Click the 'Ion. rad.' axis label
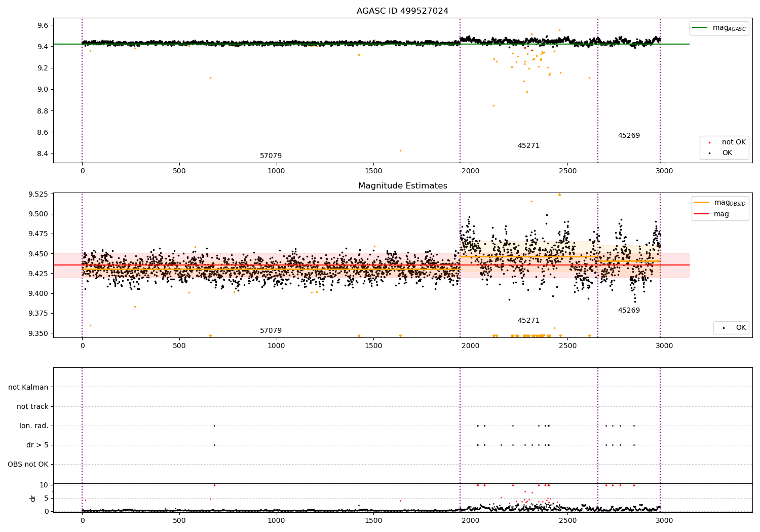 [34, 426]
